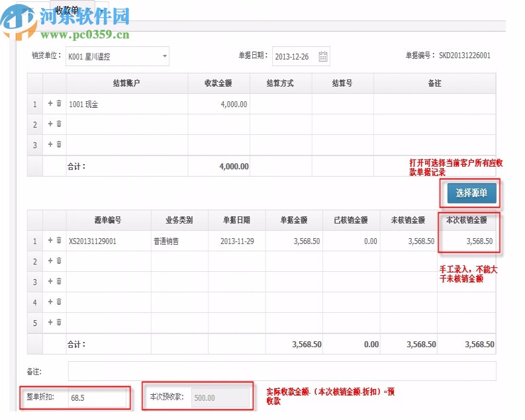Click the 本次核销金额 cell 3,568.50 in row 1
This screenshot has height=420, width=525.
pyautogui.click(x=466, y=241)
